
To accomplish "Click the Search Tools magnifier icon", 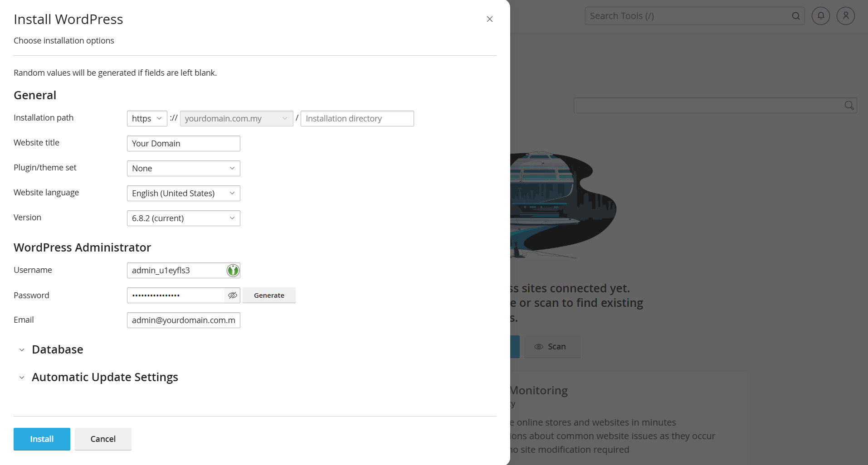I will click(x=796, y=16).
